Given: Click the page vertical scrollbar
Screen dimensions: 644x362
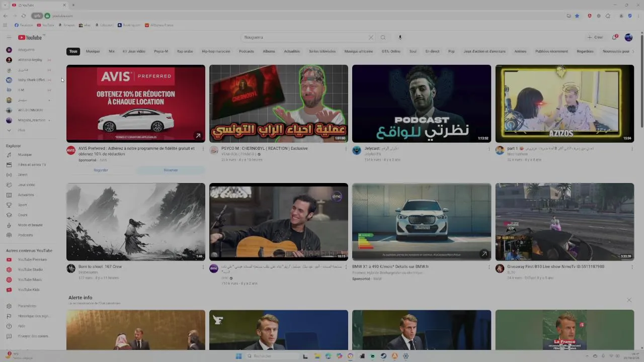Looking at the screenshot, I should [x=641, y=80].
